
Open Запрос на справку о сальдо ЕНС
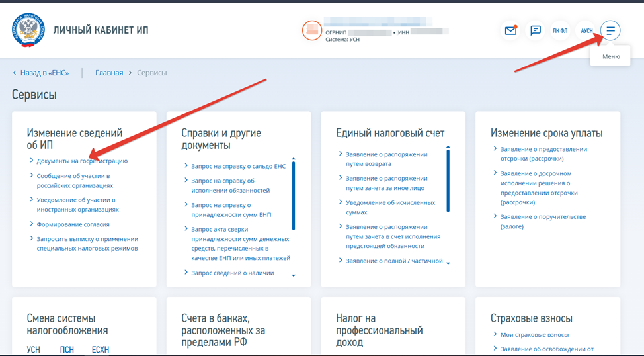point(238,167)
